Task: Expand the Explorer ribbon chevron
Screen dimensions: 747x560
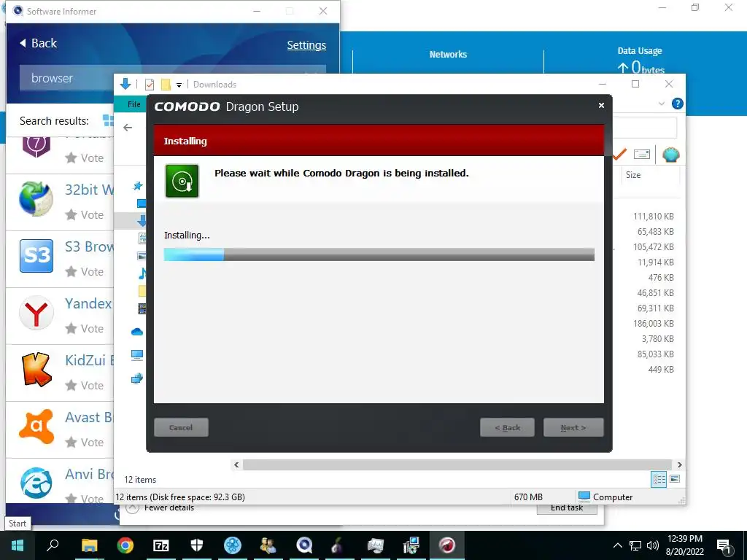Action: [x=661, y=104]
